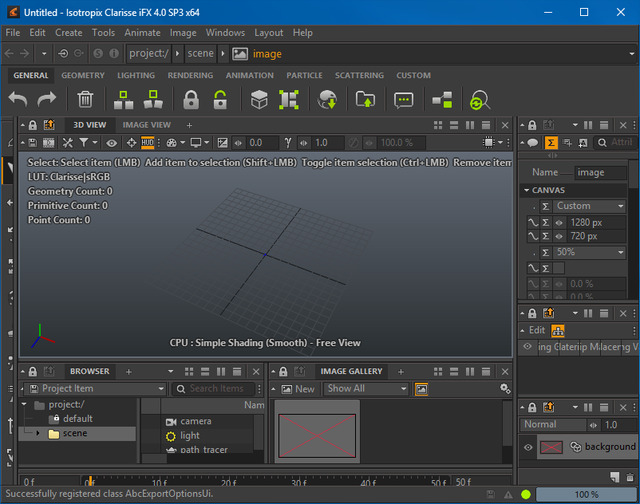Click the speech bubble comment icon

click(x=403, y=99)
